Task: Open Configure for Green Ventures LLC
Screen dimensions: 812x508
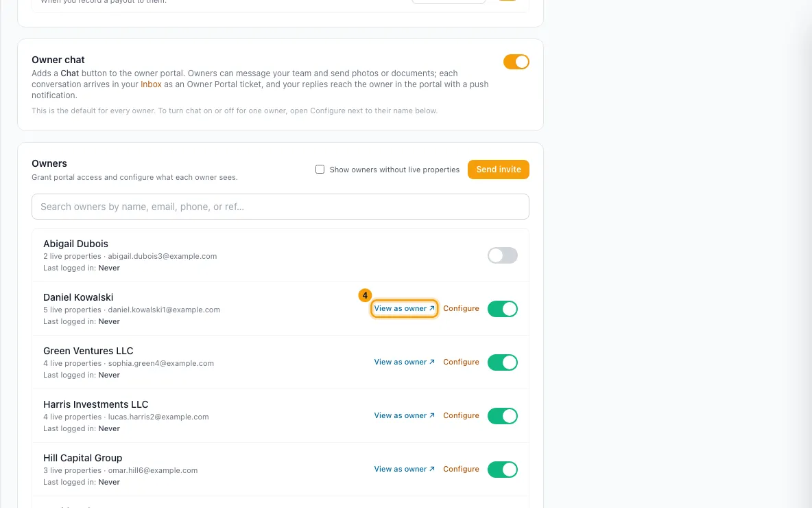Action: 461,362
